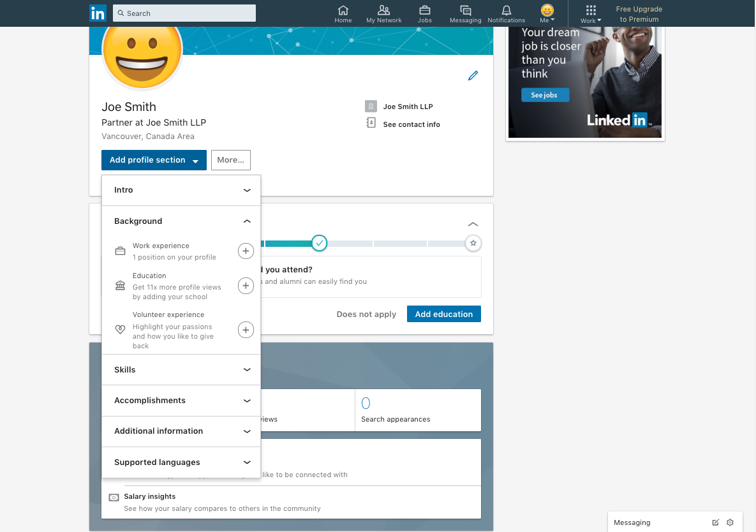Click the LinkedIn logo icon
Screen dimensions: 756x532
point(98,13)
